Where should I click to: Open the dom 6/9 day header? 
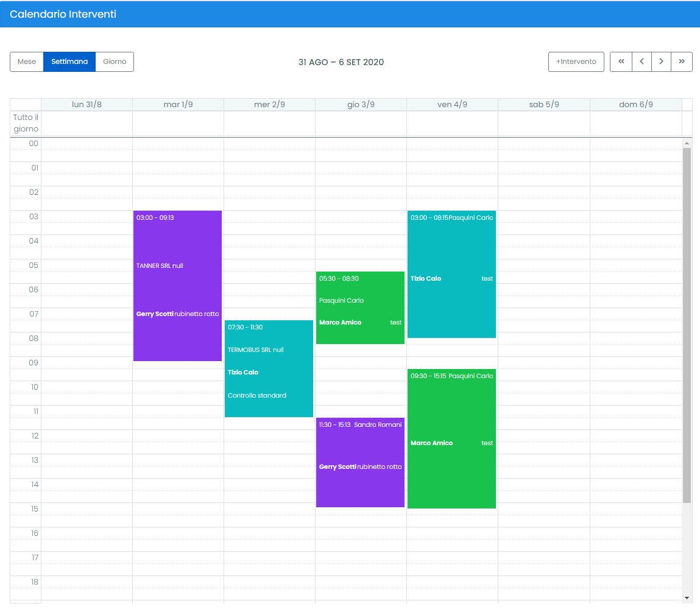click(x=635, y=105)
